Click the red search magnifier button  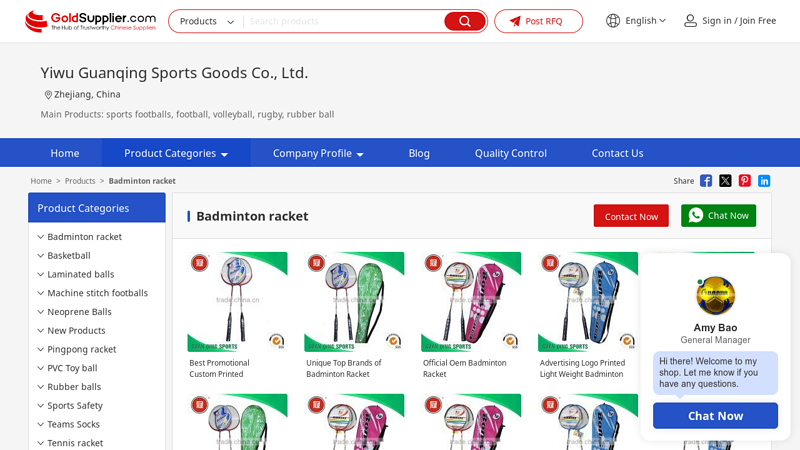coord(464,21)
